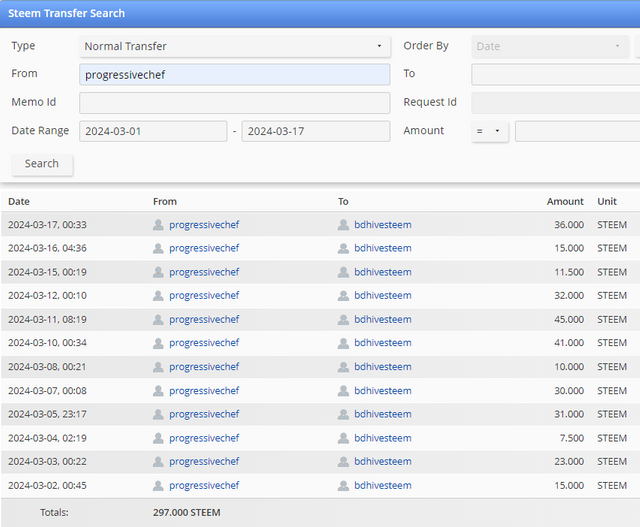Click recipient avatar icon in 2024-03-11, 08:19 row
The image size is (640, 527).
[343, 320]
